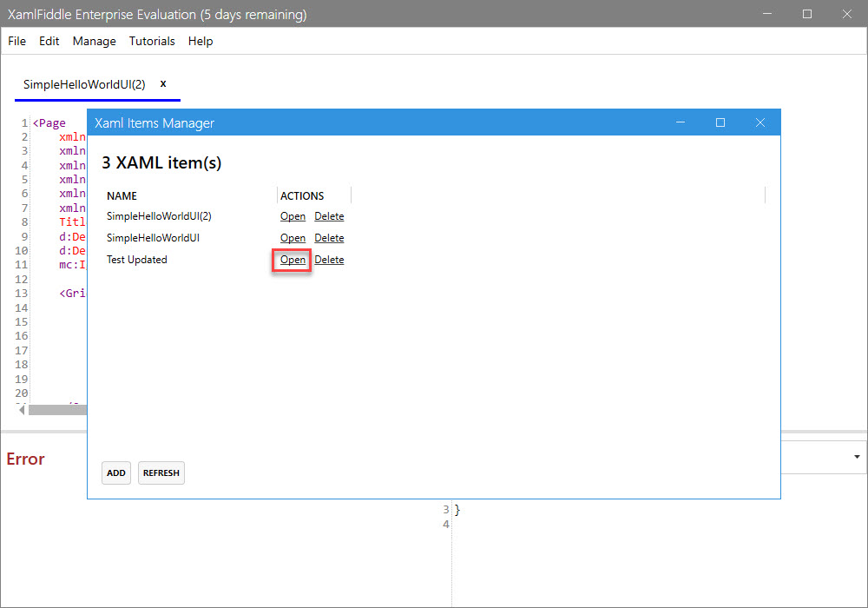The height and width of the screenshot is (608, 868).
Task: Delete the Test Updated item
Action: (x=329, y=259)
